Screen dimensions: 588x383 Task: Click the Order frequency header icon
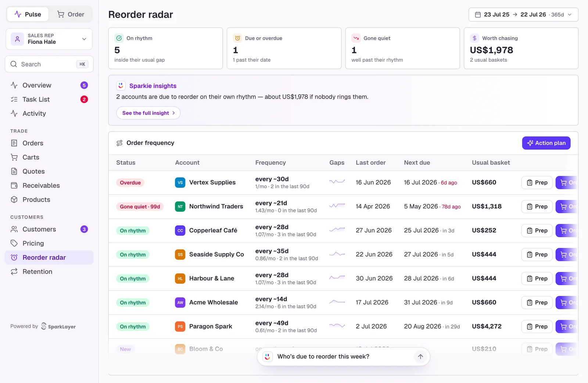pos(119,143)
